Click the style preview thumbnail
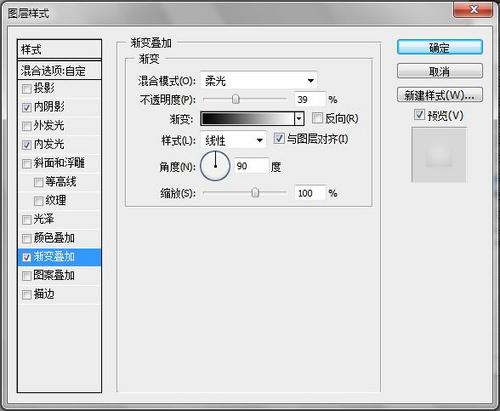Screen dimensions: 500x411 439,155
